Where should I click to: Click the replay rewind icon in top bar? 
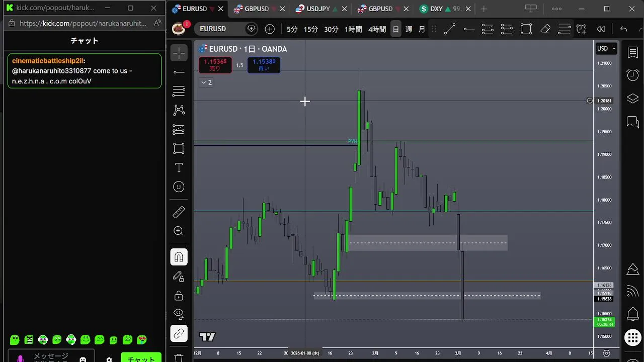pos(601,29)
